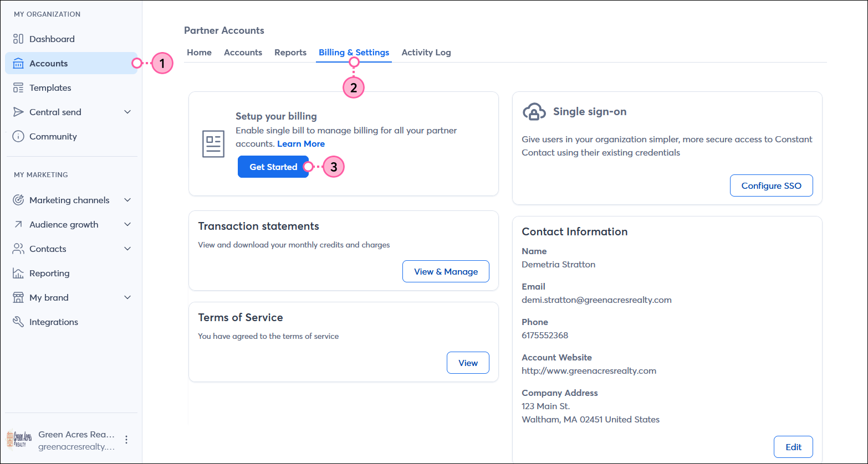The width and height of the screenshot is (868, 464).
Task: Click the Transaction statements heading
Action: click(258, 226)
